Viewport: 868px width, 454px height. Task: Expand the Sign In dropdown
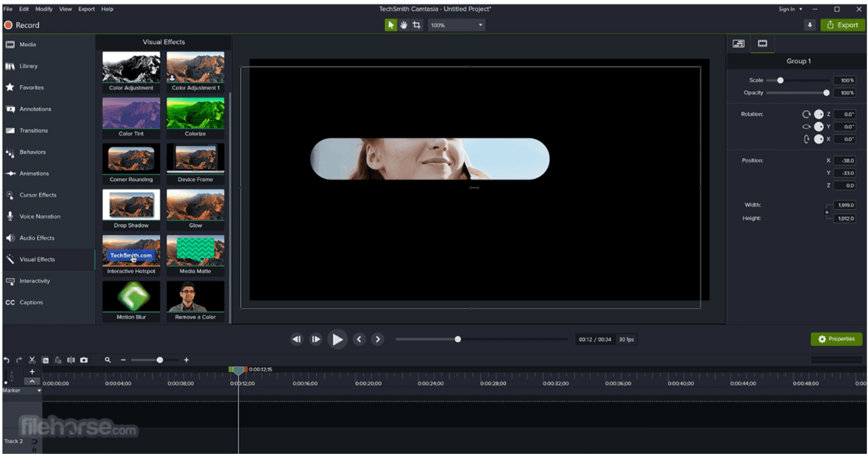[790, 9]
